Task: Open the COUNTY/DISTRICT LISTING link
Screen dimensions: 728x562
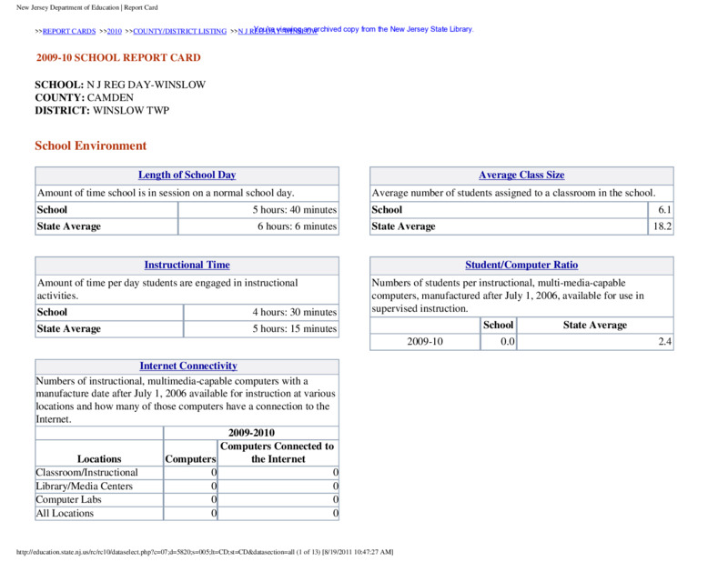Action: 179,31
